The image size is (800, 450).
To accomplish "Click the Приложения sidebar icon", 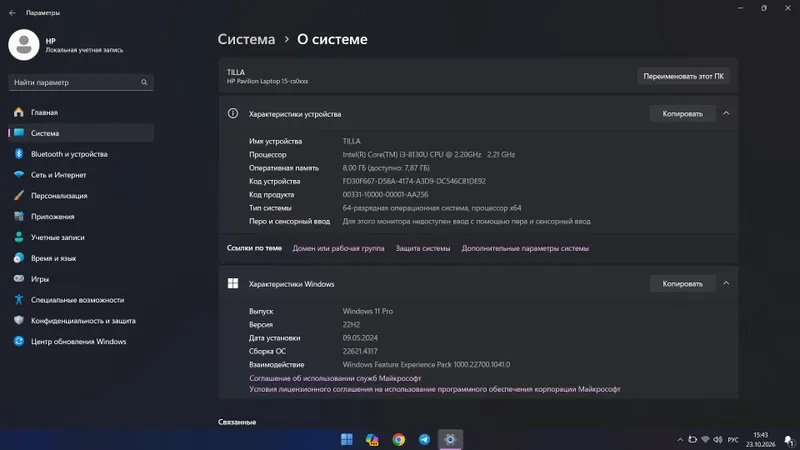I will [19, 216].
